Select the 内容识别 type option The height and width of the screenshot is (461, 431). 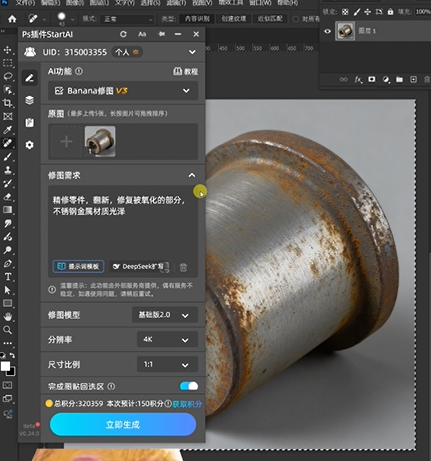(197, 19)
